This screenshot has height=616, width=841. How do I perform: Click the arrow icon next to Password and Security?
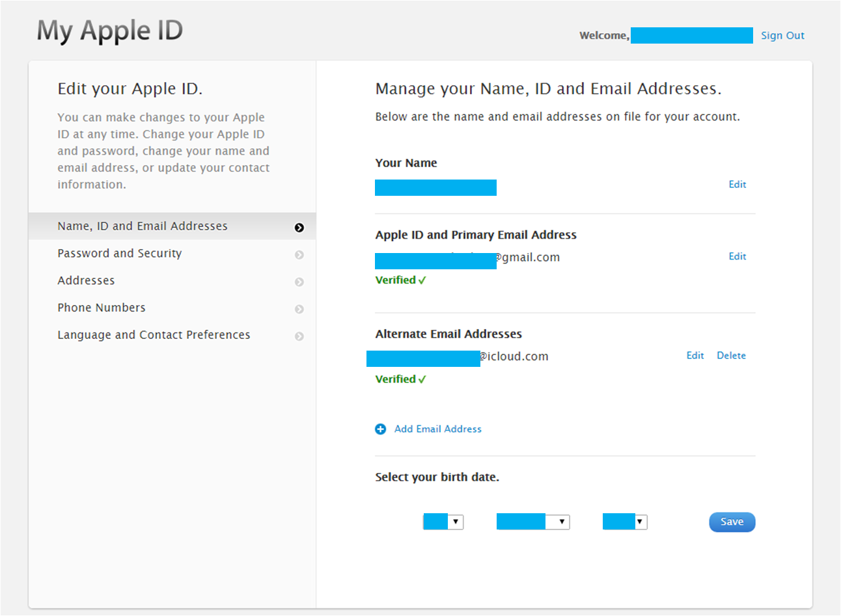[299, 255]
